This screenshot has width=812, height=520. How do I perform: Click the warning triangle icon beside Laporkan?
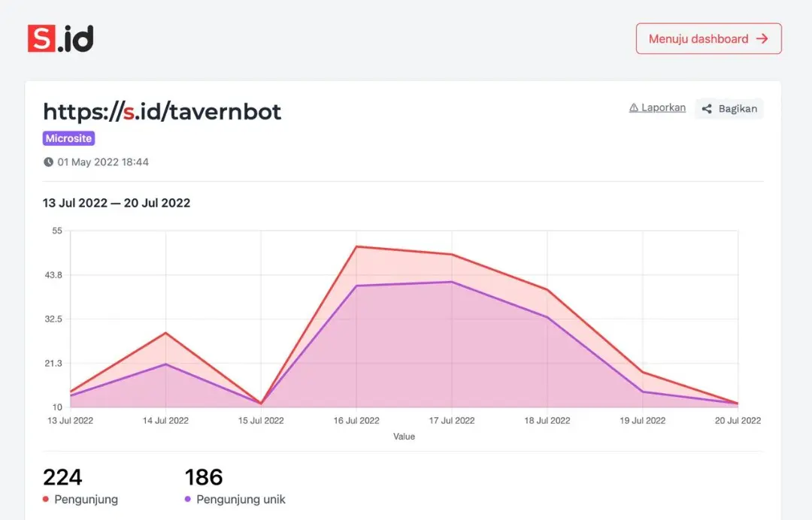tap(634, 108)
